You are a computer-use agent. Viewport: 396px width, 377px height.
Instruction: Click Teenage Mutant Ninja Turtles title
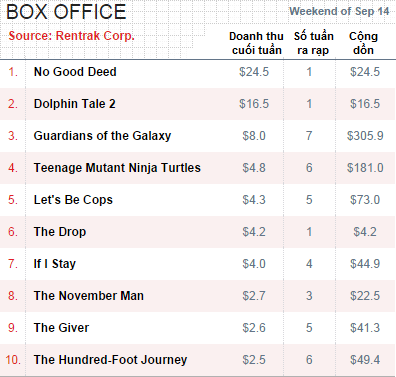pos(117,168)
